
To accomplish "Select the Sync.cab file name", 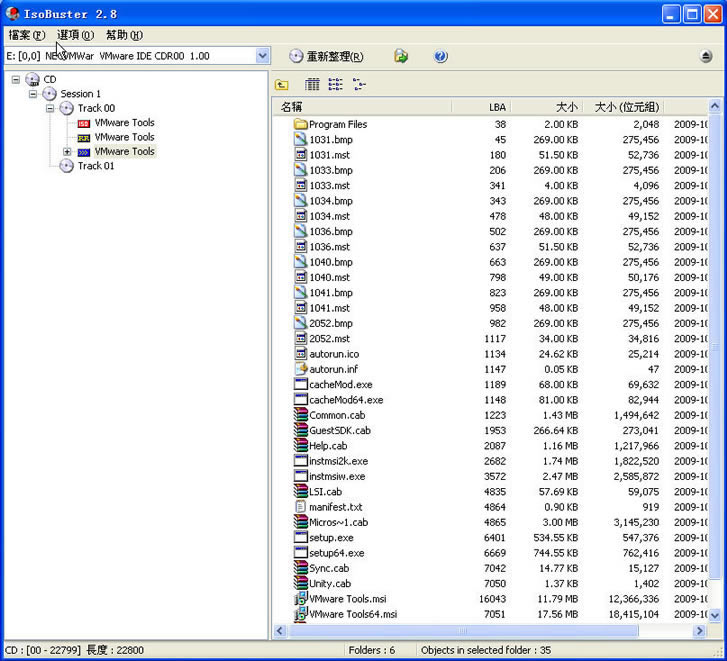I will (329, 568).
